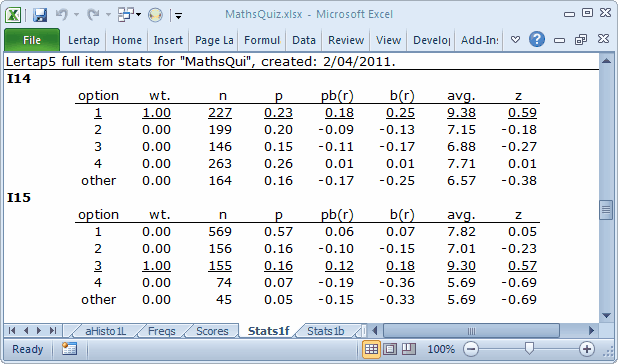Click the macro recording icon in status bar
Image resolution: width=618 pixels, height=364 pixels.
(x=69, y=349)
